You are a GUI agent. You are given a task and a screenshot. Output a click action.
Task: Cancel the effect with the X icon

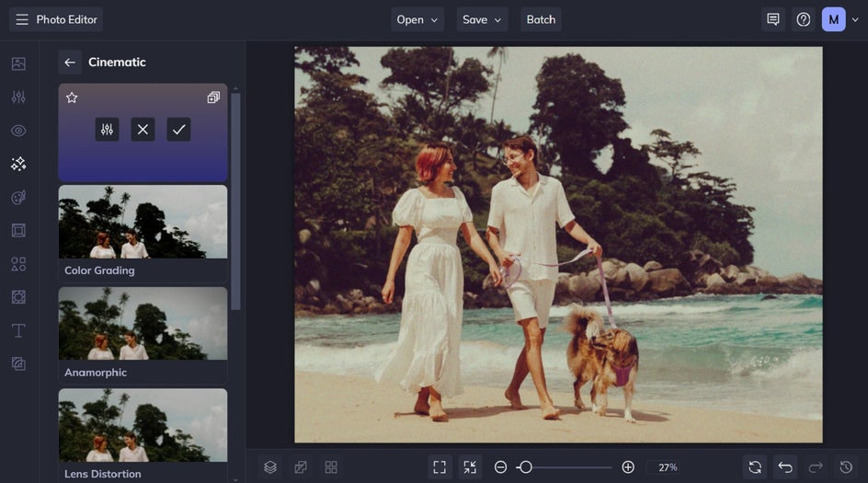[143, 130]
